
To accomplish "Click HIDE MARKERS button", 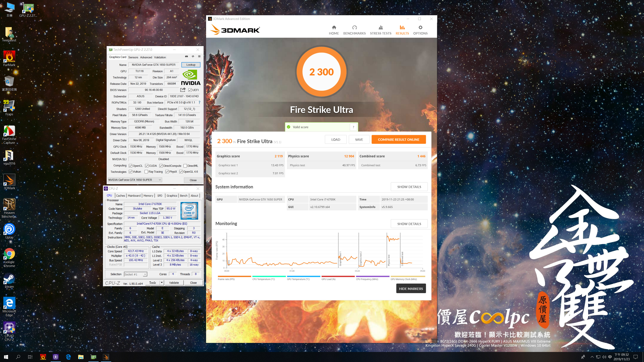I will (x=411, y=289).
